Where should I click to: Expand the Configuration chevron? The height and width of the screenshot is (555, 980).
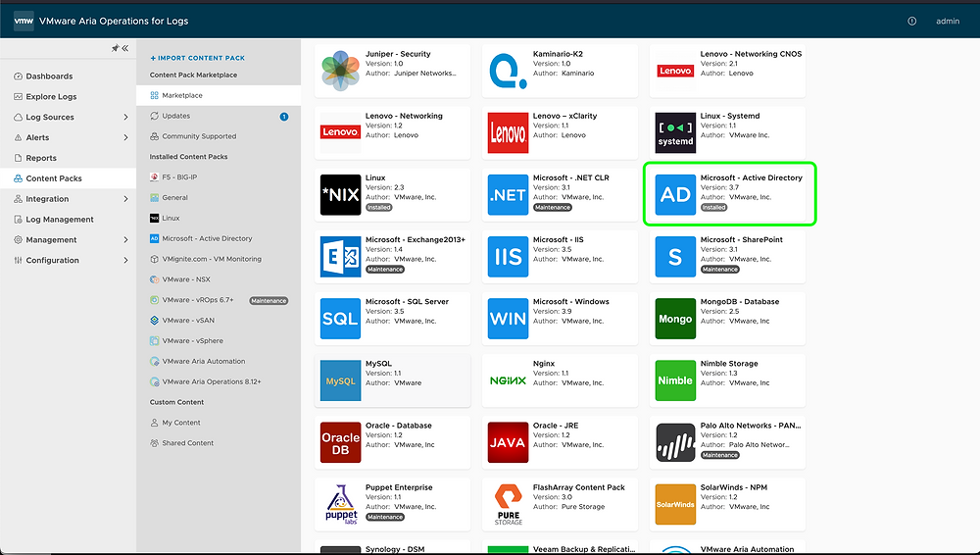[125, 260]
